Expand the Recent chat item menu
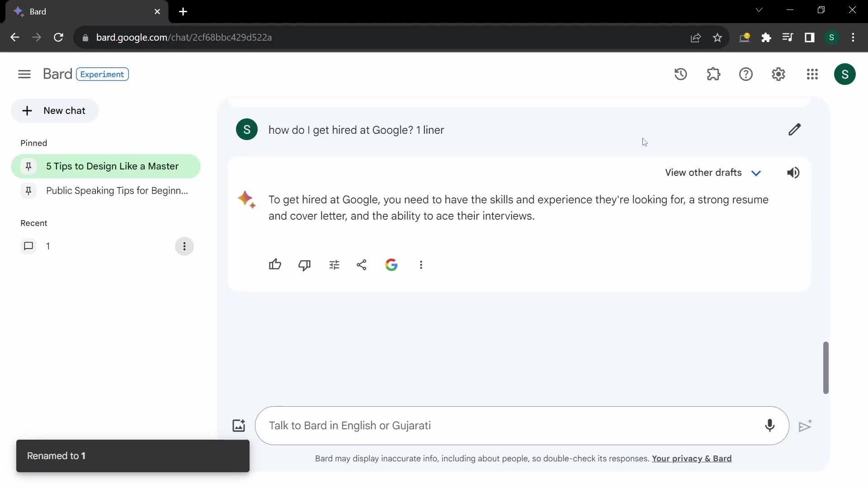The image size is (868, 488). coord(184,246)
